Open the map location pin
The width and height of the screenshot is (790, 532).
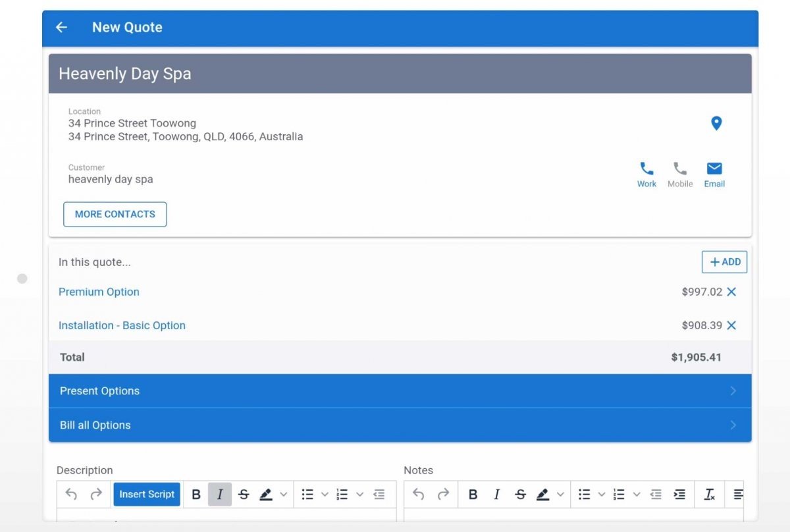716,123
